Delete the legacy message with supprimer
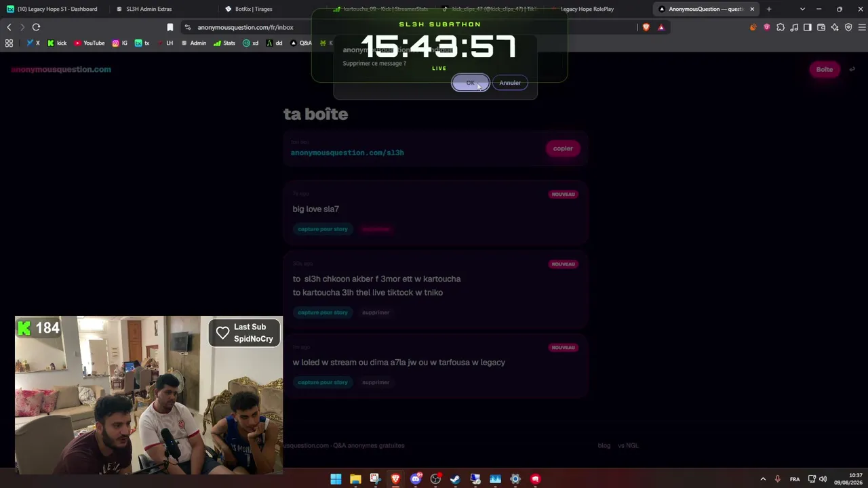The image size is (868, 488). pos(376,382)
